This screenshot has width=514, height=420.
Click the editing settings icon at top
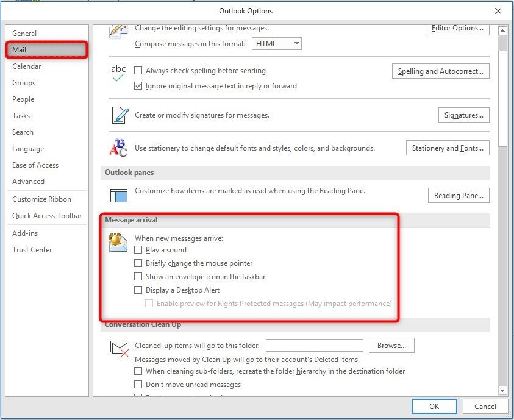pos(118,32)
